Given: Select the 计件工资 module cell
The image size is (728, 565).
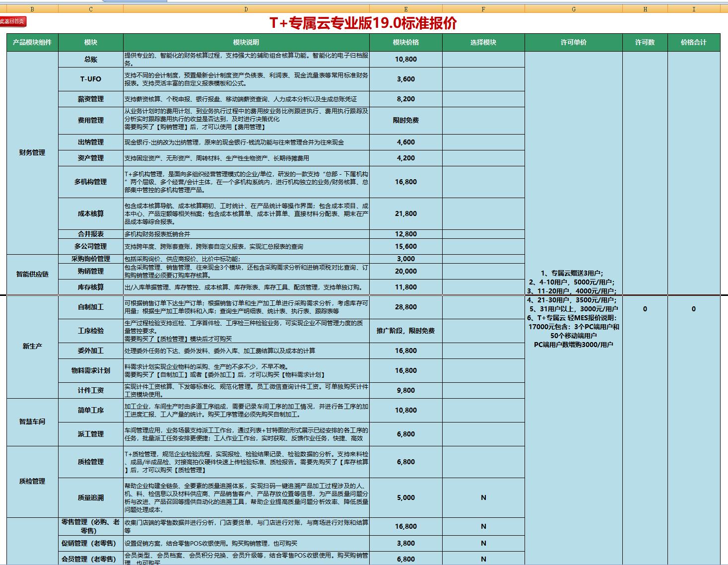Looking at the screenshot, I should click(90, 390).
